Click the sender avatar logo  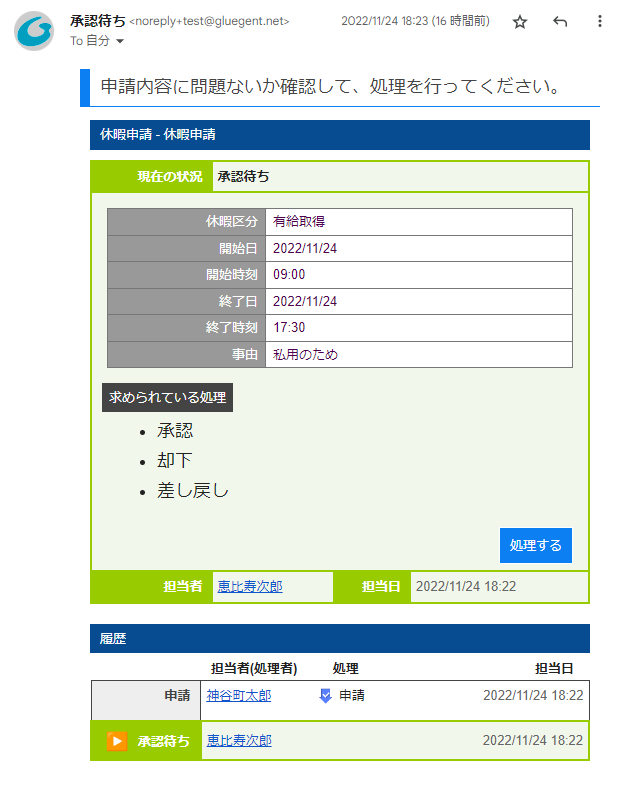tap(34, 31)
